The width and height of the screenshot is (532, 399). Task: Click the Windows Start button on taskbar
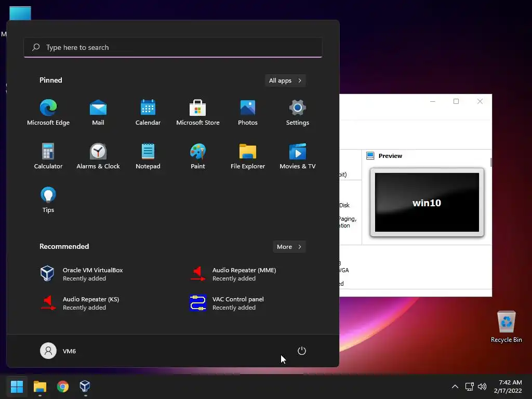pos(17,387)
